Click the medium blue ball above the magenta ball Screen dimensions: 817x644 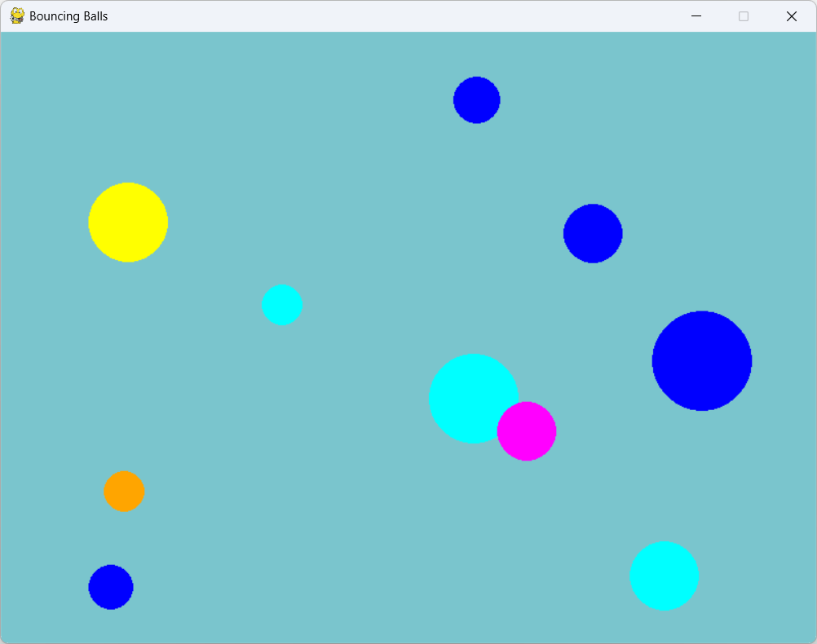pyautogui.click(x=593, y=233)
